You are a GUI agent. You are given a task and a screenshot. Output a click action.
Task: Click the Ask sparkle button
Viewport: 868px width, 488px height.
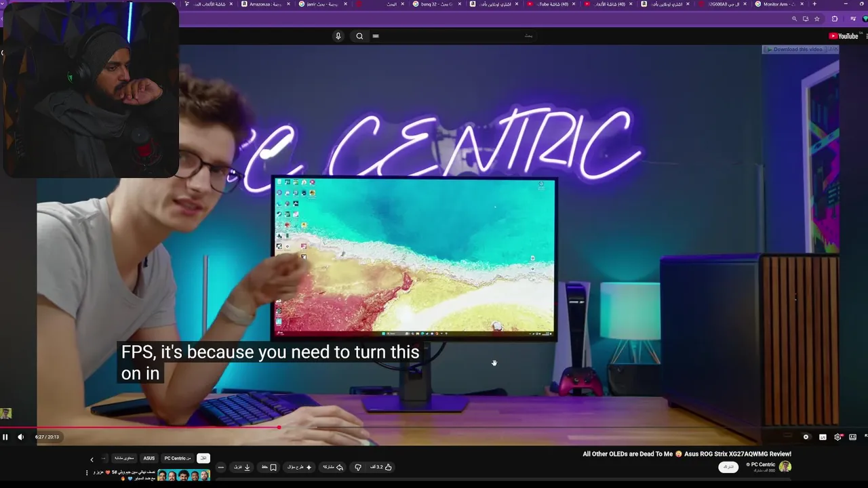tap(300, 467)
